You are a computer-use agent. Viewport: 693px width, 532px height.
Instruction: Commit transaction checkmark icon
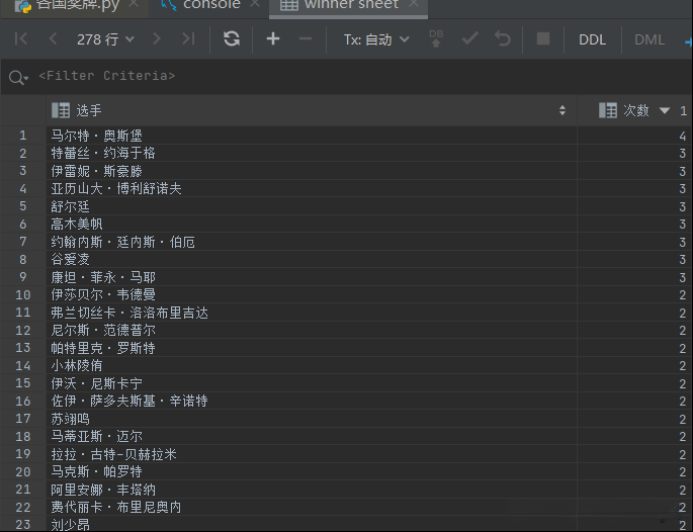470,39
